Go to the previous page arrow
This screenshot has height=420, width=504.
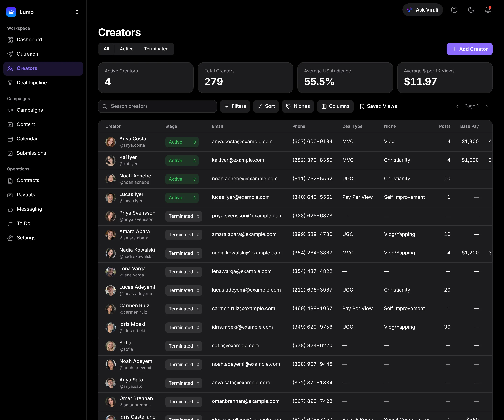(x=457, y=106)
